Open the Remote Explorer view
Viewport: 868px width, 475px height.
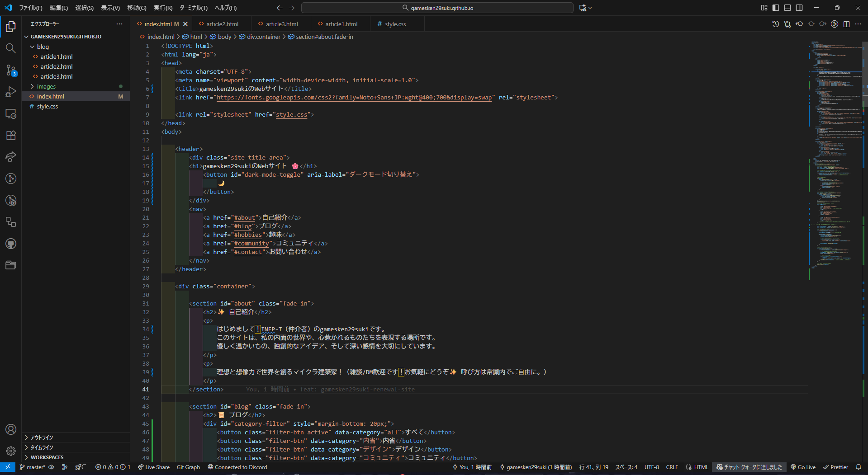pyautogui.click(x=11, y=113)
